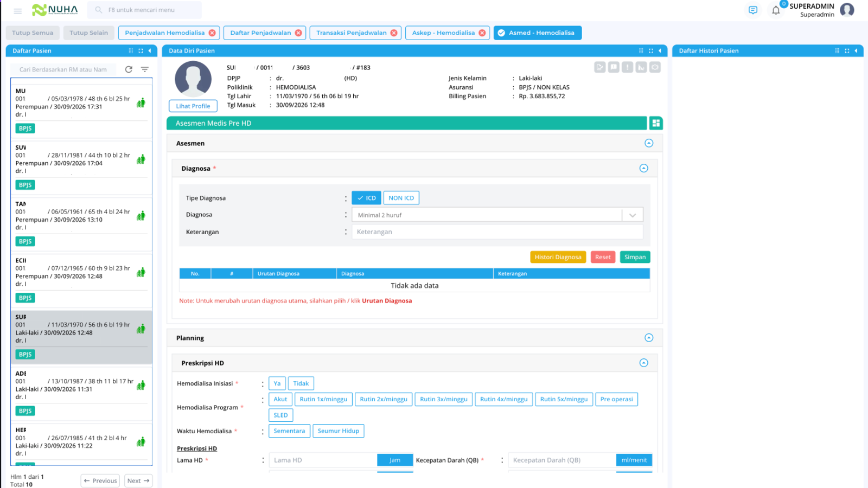The width and height of the screenshot is (868, 488).
Task: Choose Tidak for Hemodialisa Inisiasi
Action: (x=301, y=383)
